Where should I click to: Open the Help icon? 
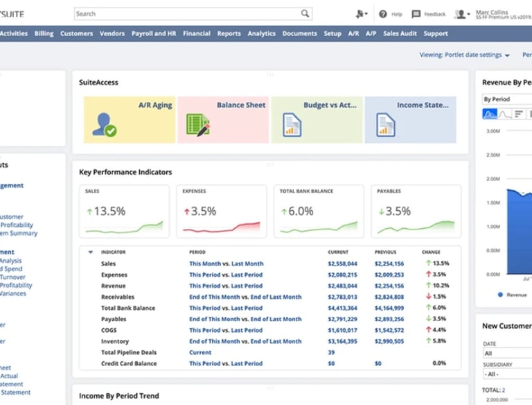pyautogui.click(x=383, y=14)
